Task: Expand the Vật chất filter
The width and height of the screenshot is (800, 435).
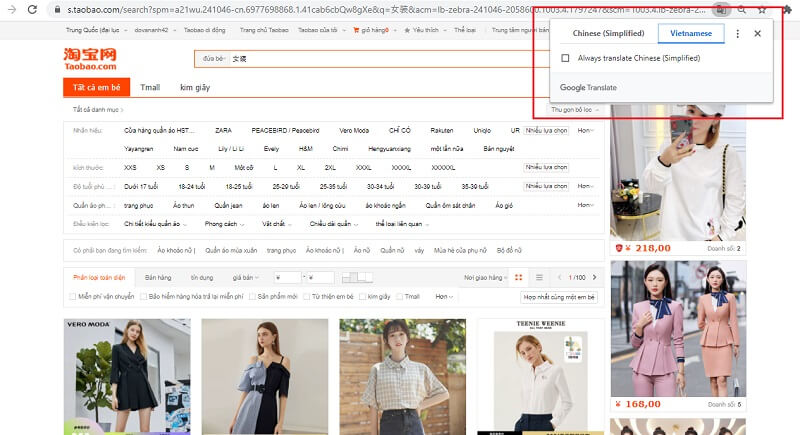Action: point(277,224)
